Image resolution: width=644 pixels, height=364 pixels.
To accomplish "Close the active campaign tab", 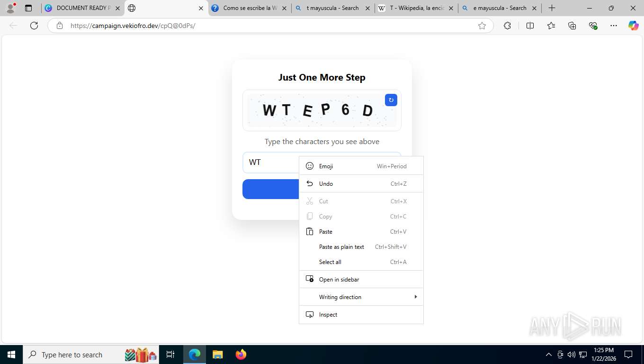I will coord(201,8).
